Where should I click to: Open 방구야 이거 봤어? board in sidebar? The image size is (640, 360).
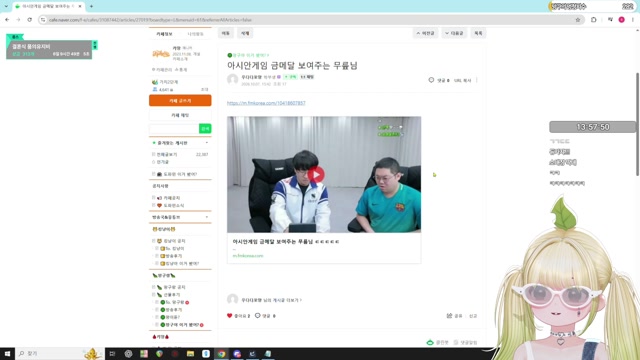(182, 325)
